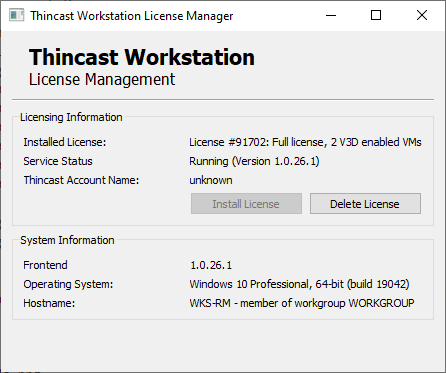Viewport: 446px width, 373px height.
Task: Click the 'Operating System:' label
Action: coord(68,284)
